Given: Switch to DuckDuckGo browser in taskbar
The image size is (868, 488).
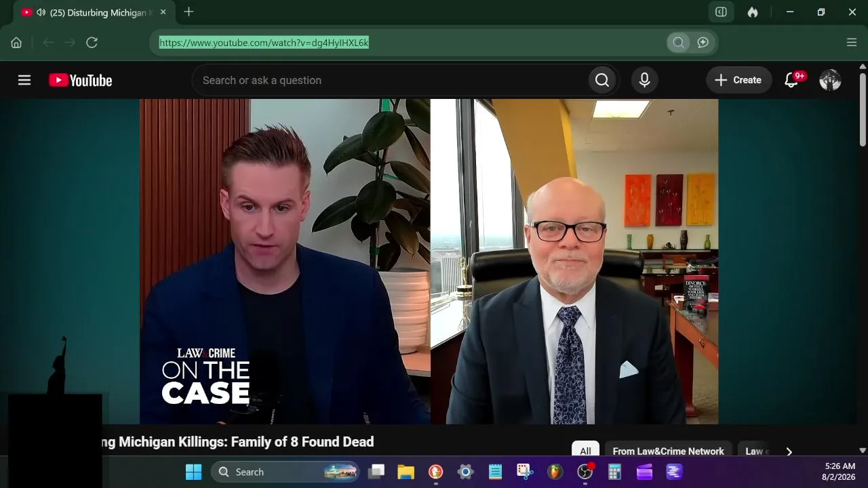Looking at the screenshot, I should click(x=435, y=472).
